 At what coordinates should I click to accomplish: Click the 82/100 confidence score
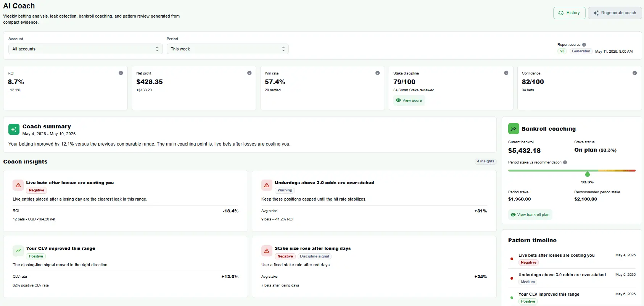(x=533, y=82)
